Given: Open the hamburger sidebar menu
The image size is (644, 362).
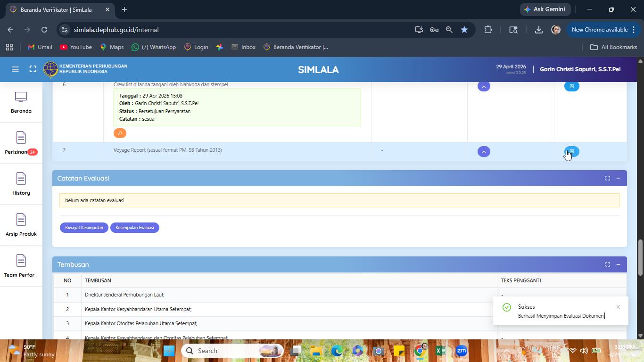Looking at the screenshot, I should 15,69.
